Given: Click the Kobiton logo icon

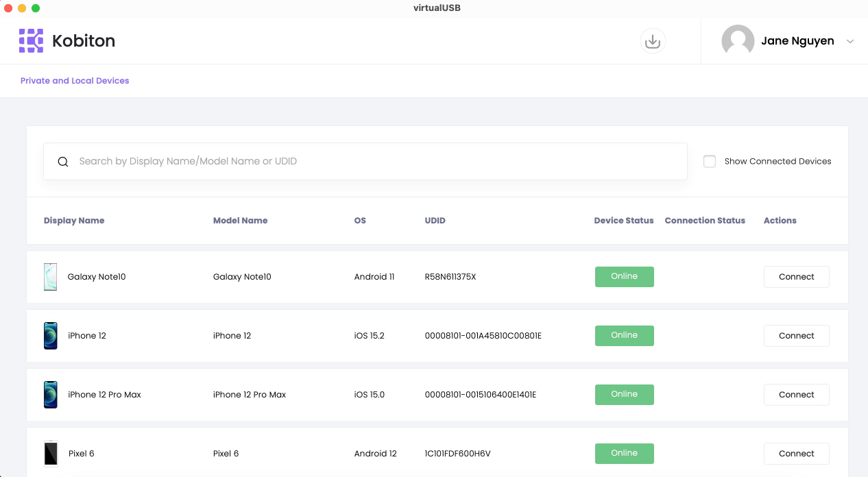Looking at the screenshot, I should click(31, 41).
